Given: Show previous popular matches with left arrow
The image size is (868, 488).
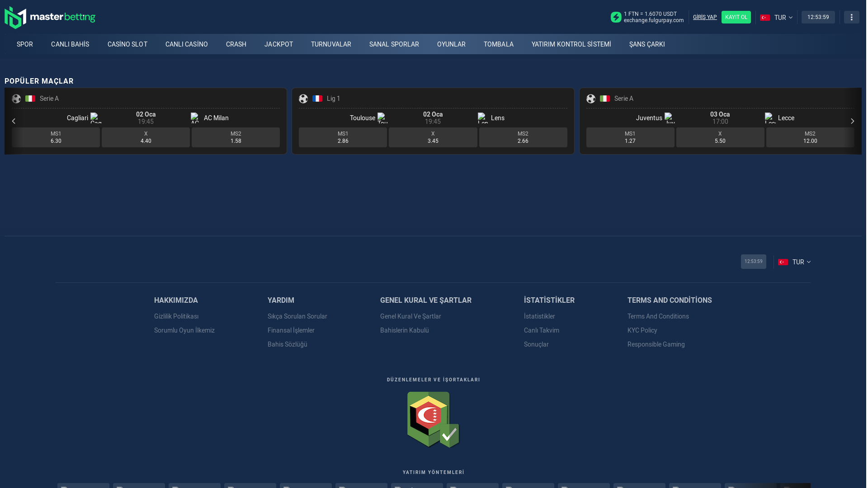Looking at the screenshot, I should pos(14,121).
